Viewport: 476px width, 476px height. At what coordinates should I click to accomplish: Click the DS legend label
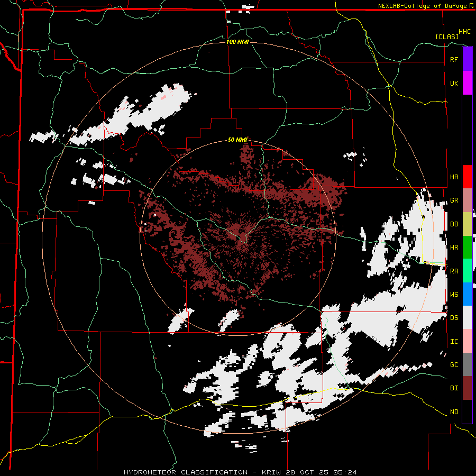point(454,318)
